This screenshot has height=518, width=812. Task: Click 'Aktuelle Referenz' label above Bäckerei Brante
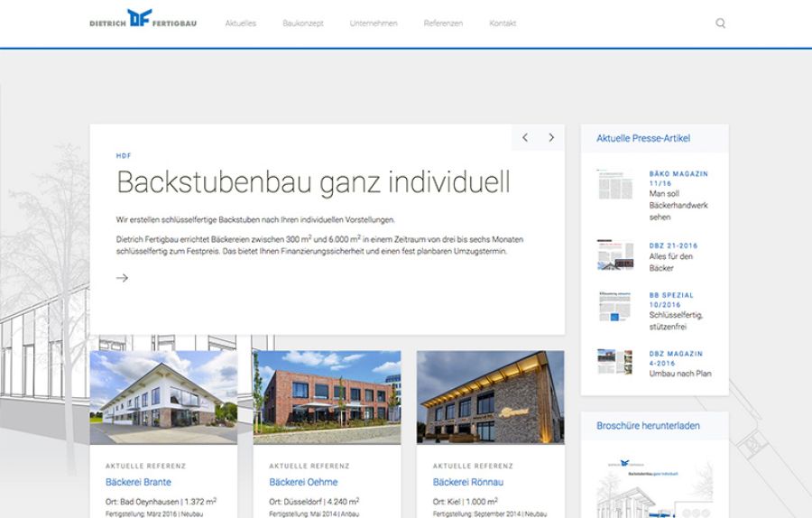click(145, 467)
